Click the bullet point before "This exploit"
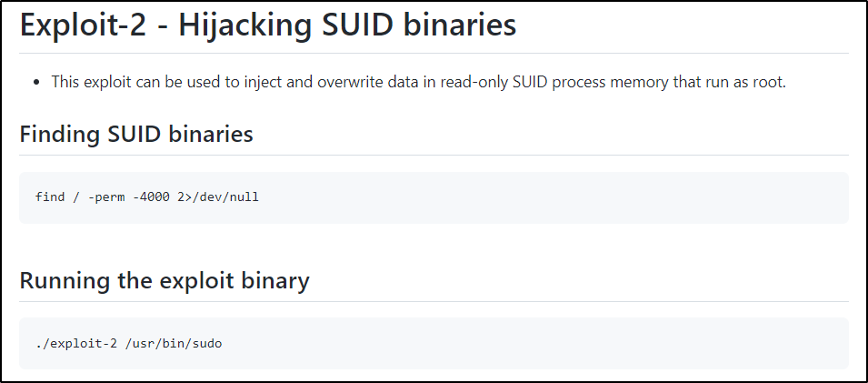868x383 pixels. (37, 82)
